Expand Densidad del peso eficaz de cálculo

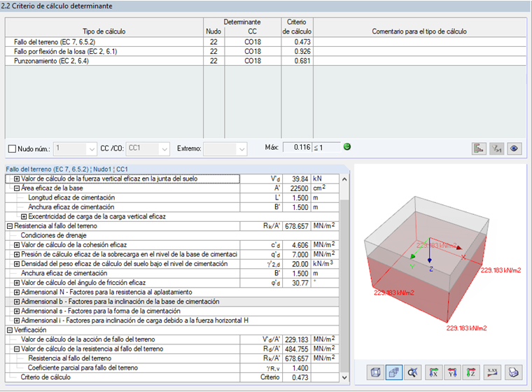point(17,264)
